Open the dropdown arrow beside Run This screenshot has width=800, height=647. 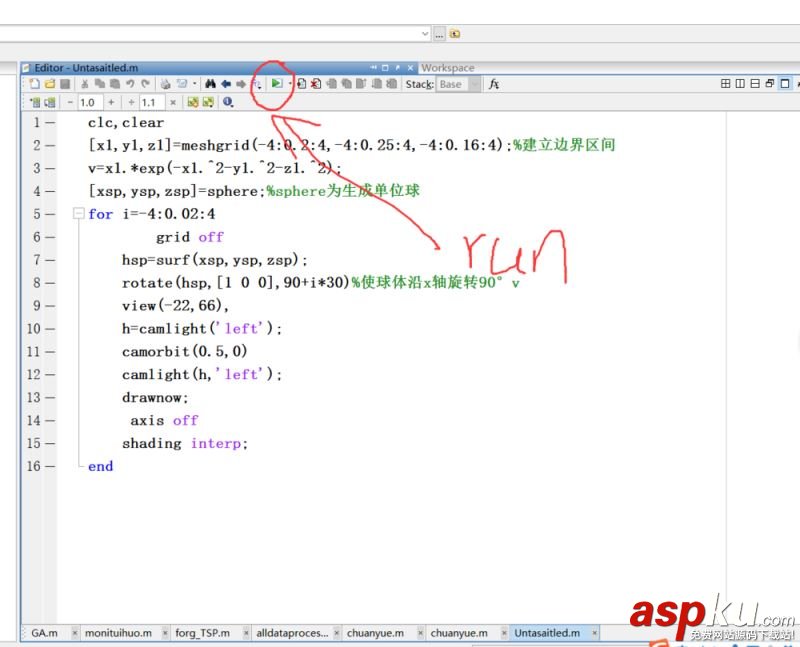click(289, 85)
